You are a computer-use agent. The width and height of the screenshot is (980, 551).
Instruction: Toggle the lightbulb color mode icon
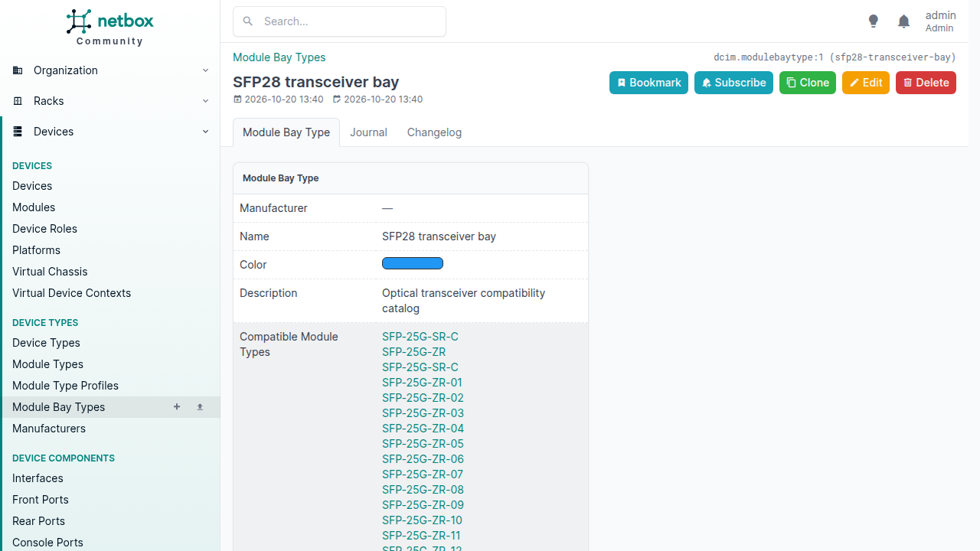tap(874, 21)
